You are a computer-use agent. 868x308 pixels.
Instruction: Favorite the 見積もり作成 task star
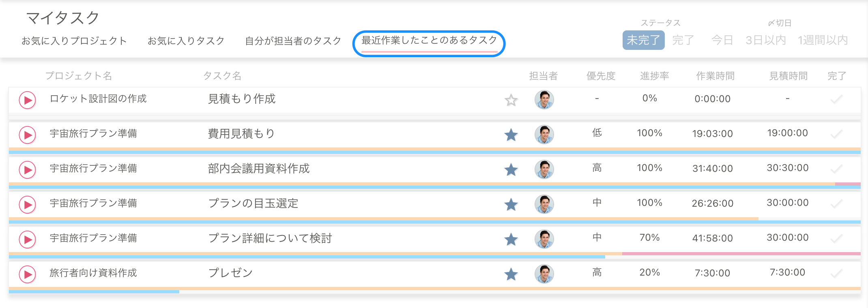coord(511,99)
